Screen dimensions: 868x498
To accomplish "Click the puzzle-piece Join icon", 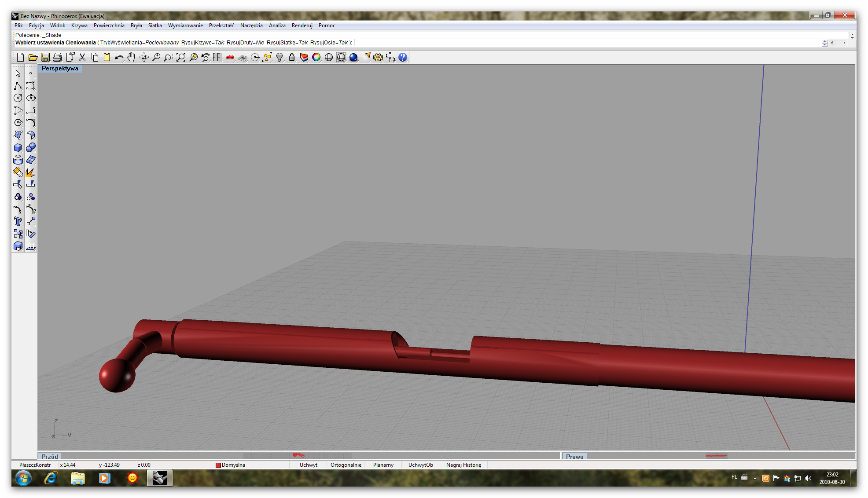I will coord(18,172).
